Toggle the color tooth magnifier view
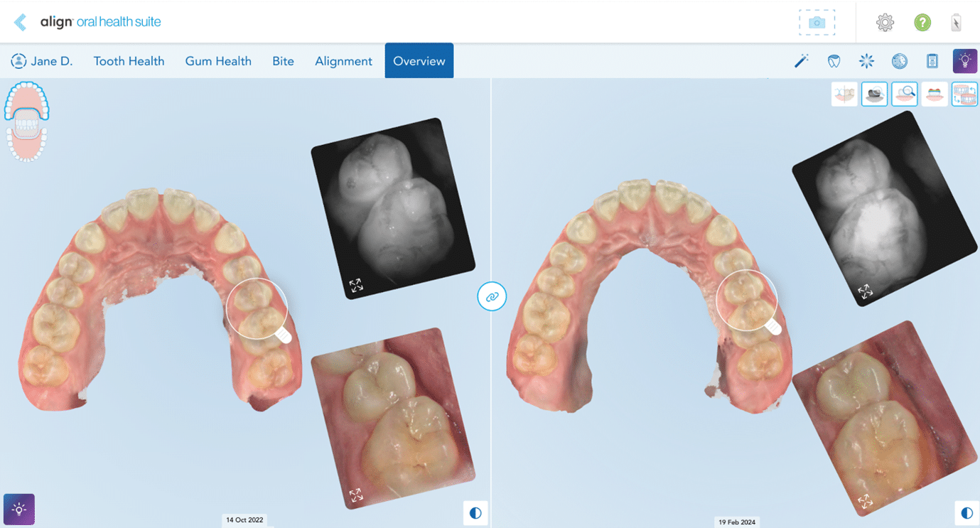The height and width of the screenshot is (528, 980). click(905, 94)
